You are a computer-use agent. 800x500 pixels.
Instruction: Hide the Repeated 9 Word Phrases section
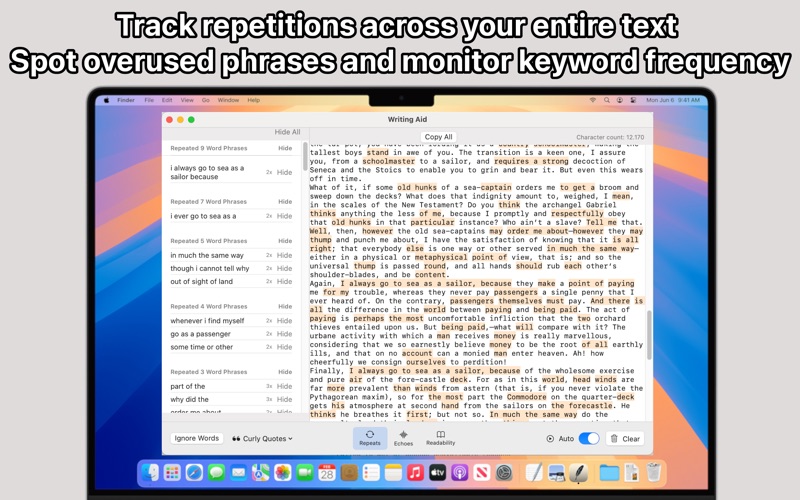point(285,148)
